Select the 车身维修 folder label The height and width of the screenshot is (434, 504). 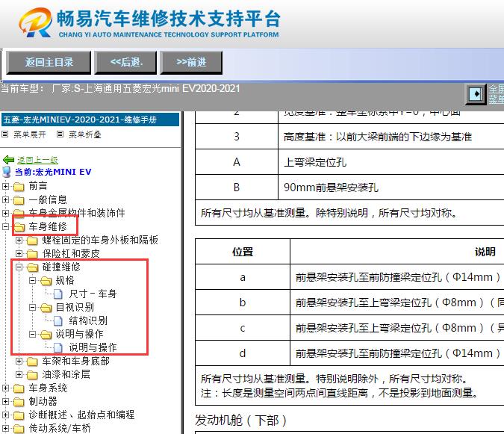tap(48, 226)
